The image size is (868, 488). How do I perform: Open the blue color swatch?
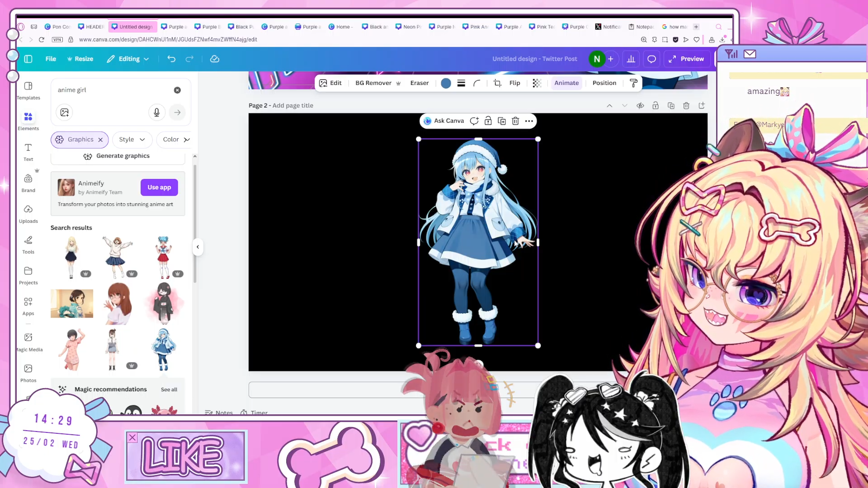(x=446, y=83)
